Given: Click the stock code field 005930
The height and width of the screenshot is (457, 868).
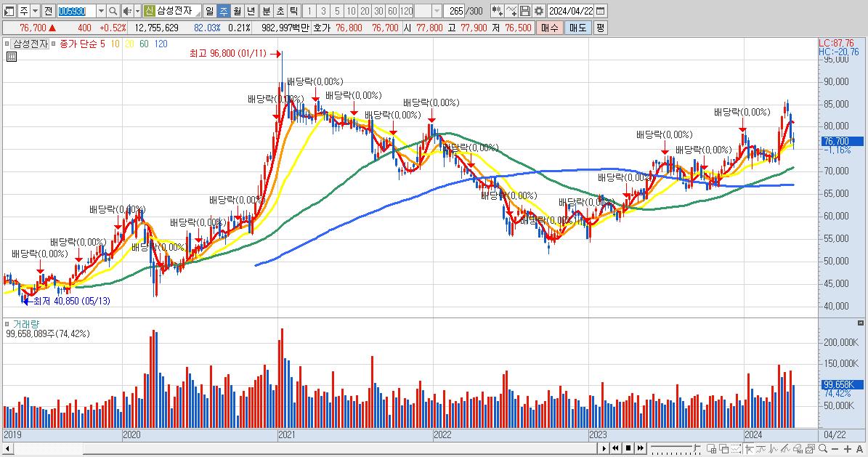Looking at the screenshot, I should [76, 10].
